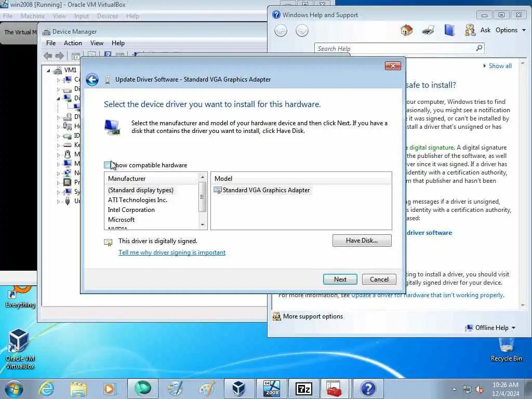This screenshot has width=532, height=399.
Task: Click the network tray icon
Action: click(x=467, y=390)
